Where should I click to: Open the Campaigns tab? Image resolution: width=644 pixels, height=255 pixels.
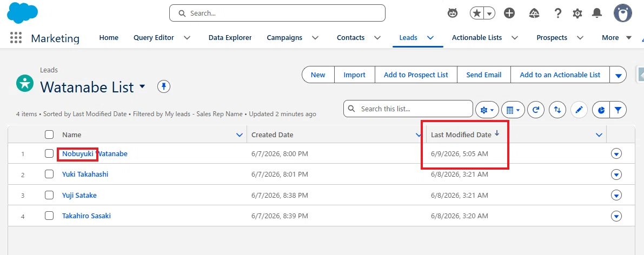284,37
